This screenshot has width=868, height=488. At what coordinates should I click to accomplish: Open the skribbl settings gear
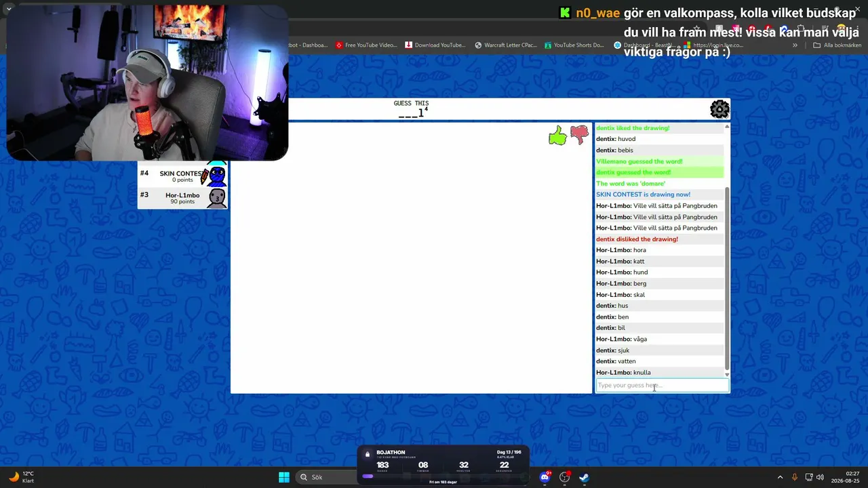click(719, 109)
